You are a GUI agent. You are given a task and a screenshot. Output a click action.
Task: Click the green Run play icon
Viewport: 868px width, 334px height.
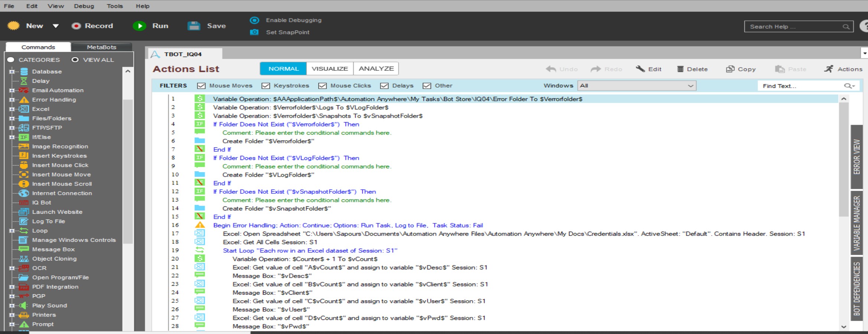pos(140,26)
